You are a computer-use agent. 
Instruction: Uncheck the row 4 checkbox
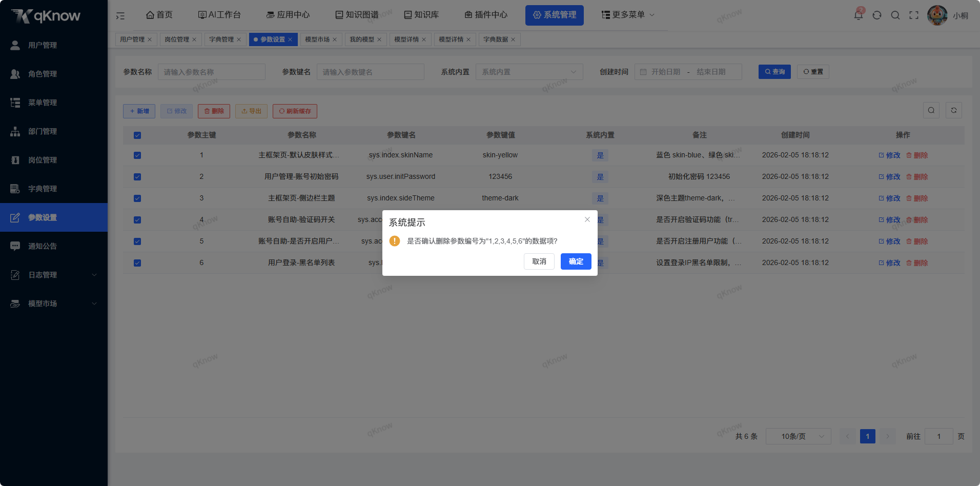pos(137,220)
